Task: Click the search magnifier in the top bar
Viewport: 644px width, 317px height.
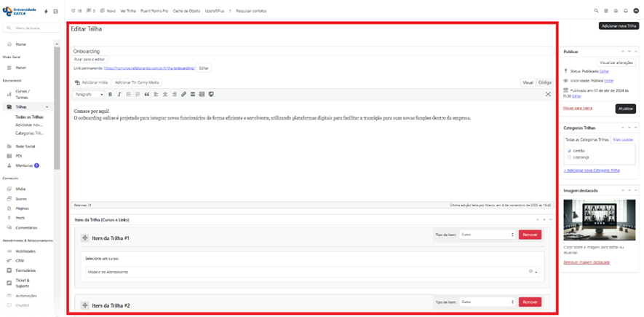Action: click(x=597, y=11)
